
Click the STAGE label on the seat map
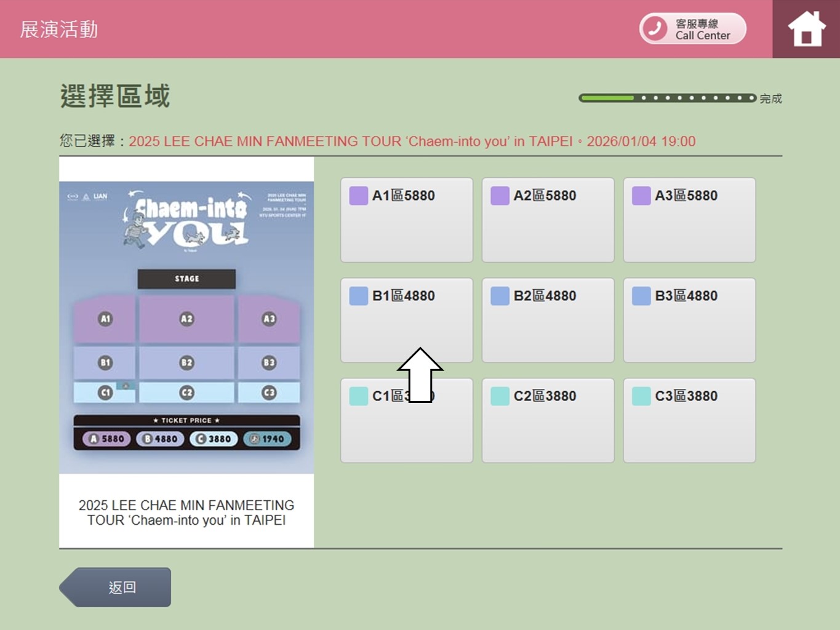click(x=186, y=279)
